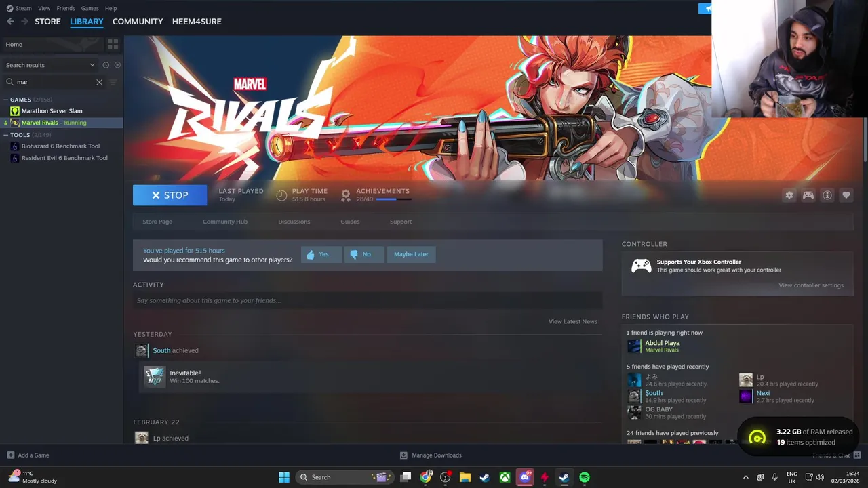Open OG BABY friend entry

click(658, 409)
